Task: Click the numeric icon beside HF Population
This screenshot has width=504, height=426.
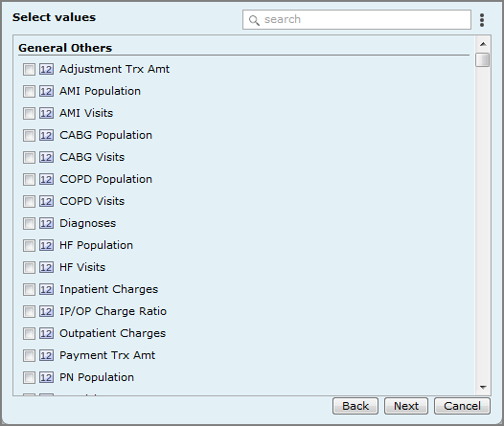Action: (46, 246)
